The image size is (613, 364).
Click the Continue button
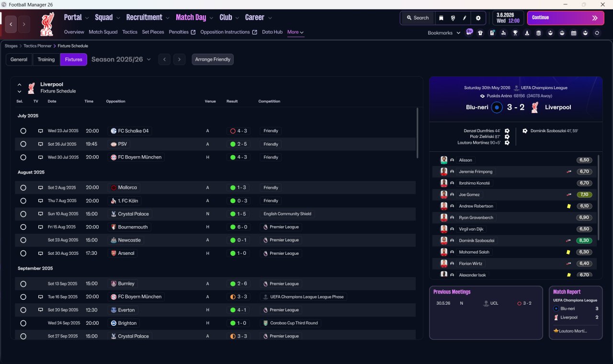(x=566, y=18)
